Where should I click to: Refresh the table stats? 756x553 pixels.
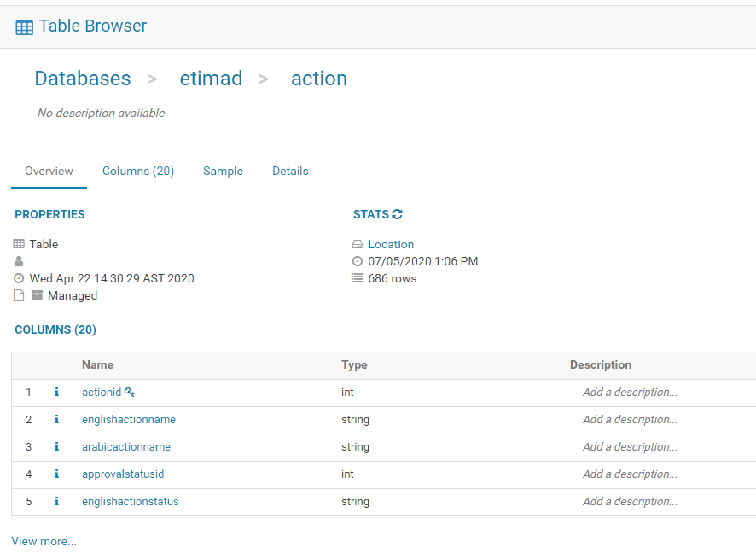398,214
